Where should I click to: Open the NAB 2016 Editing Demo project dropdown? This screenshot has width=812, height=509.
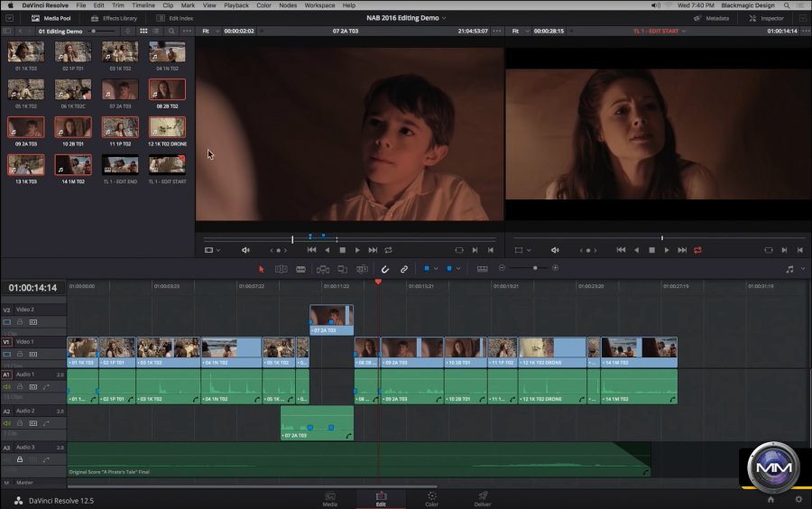click(x=406, y=18)
